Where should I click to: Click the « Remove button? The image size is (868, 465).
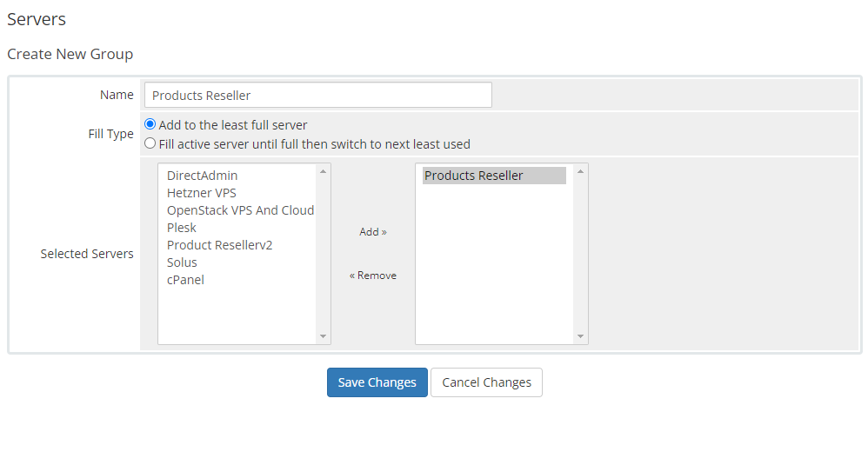point(373,276)
